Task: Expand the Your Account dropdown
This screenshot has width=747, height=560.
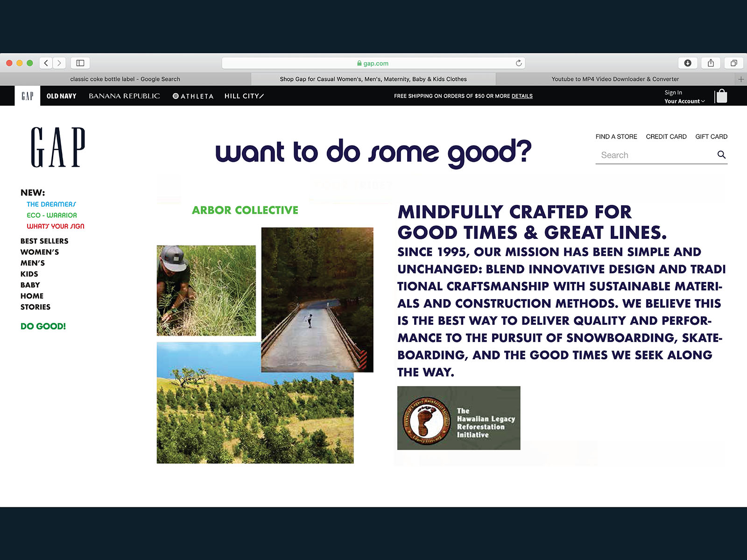Action: click(x=684, y=101)
